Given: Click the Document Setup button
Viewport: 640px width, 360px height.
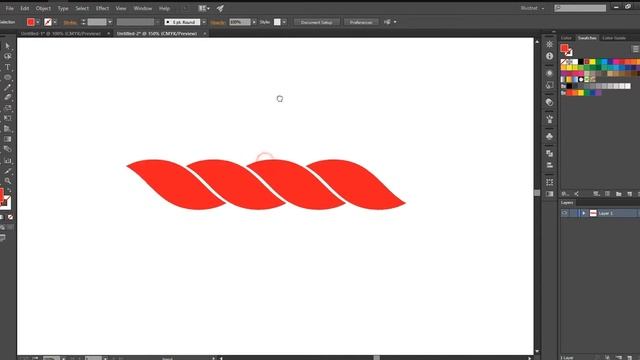Looking at the screenshot, I should 316,22.
